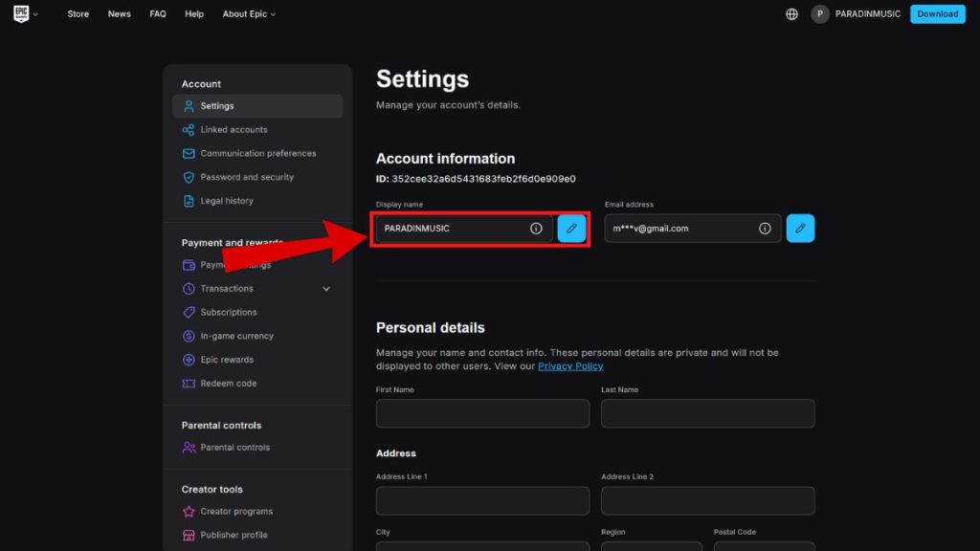Open the Privacy Policy link
Viewport: 980px width, 551px height.
pos(570,365)
